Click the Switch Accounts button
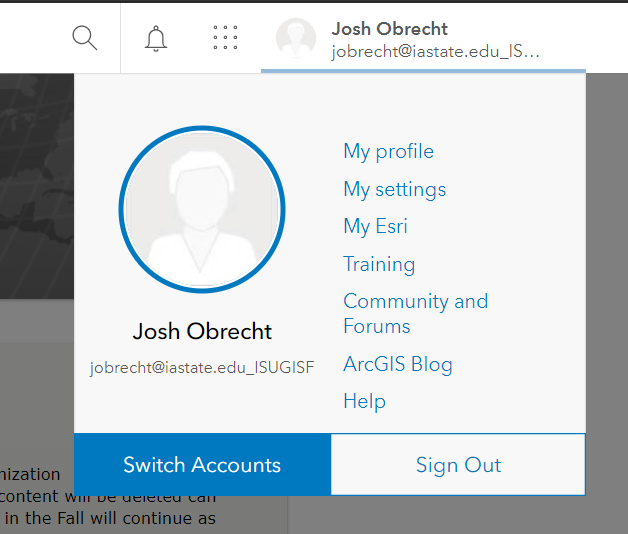628x534 pixels. pos(202,465)
